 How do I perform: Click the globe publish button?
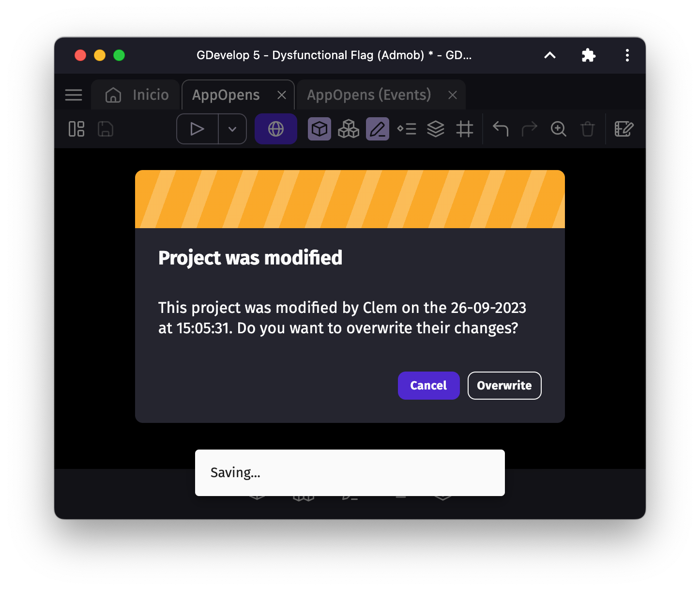point(276,129)
